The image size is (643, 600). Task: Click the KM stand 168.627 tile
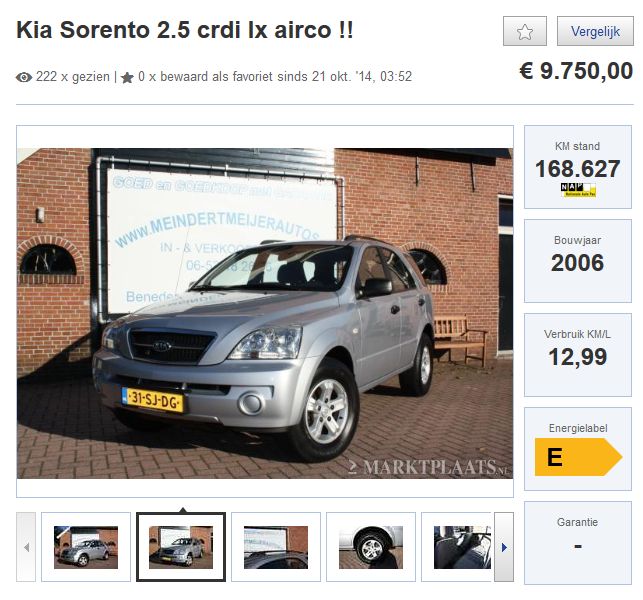[x=578, y=167]
